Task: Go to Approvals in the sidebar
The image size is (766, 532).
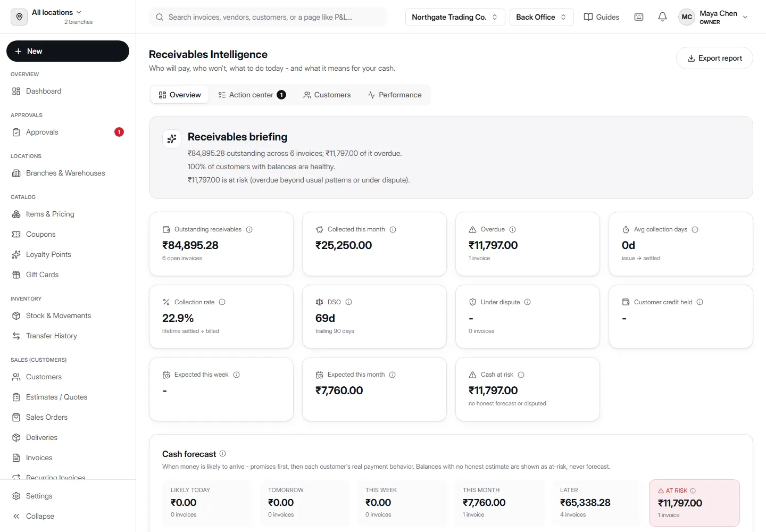Action: 68,132
